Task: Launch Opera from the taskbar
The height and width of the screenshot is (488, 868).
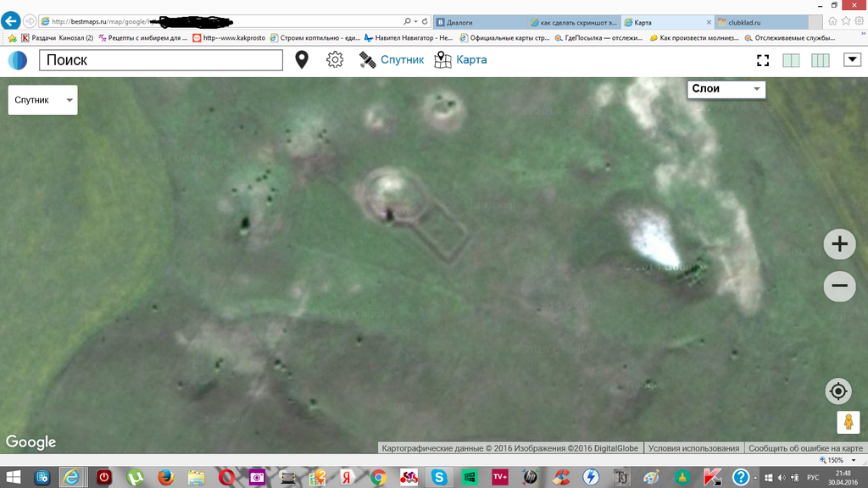Action: click(226, 477)
